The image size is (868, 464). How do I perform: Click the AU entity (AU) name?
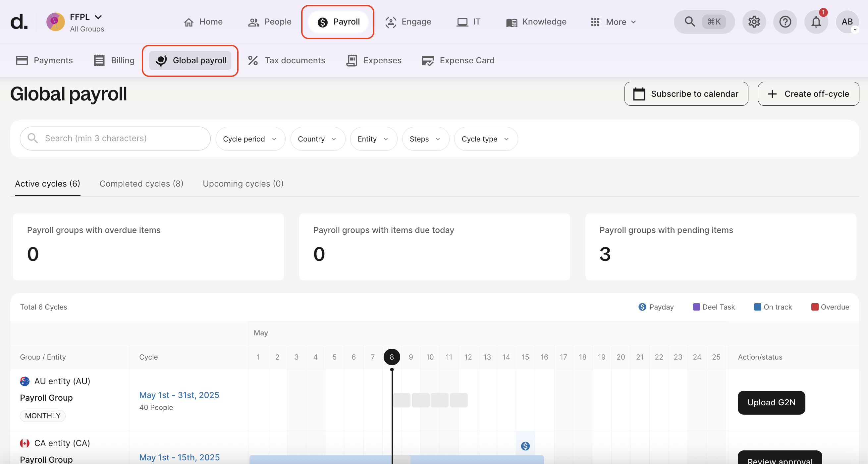click(62, 381)
